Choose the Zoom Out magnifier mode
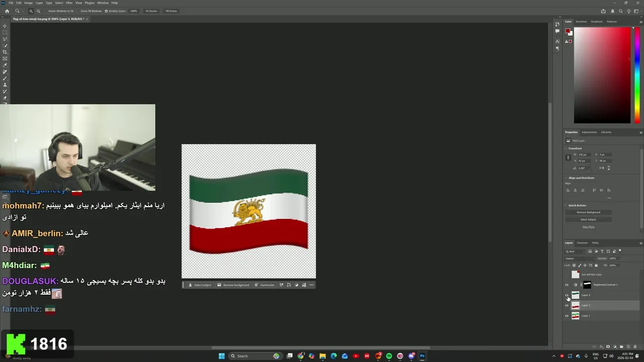 coord(38,11)
